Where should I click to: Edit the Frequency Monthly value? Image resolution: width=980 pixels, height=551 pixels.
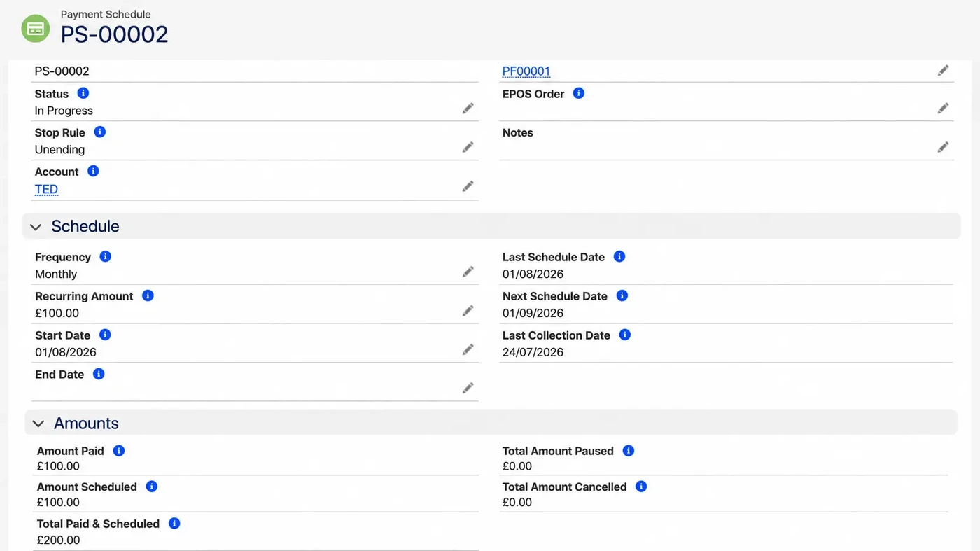[x=468, y=272]
